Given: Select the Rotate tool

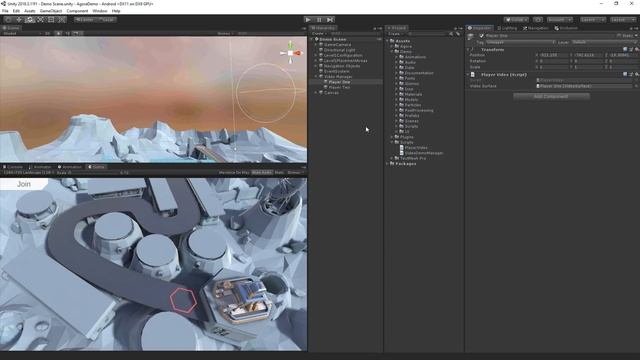Looking at the screenshot, I should point(30,20).
